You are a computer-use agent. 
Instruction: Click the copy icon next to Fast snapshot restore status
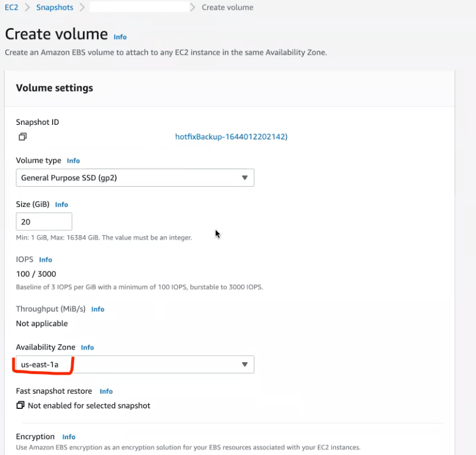point(20,405)
